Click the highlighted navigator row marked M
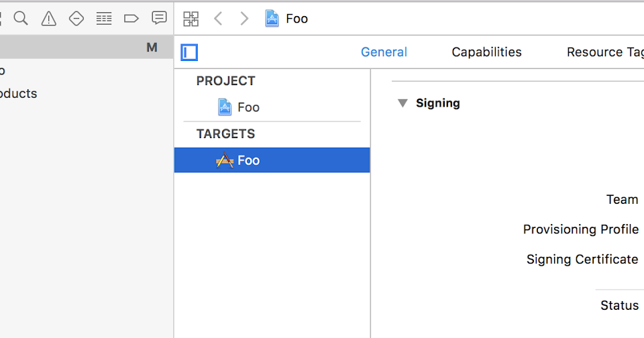 [x=87, y=48]
